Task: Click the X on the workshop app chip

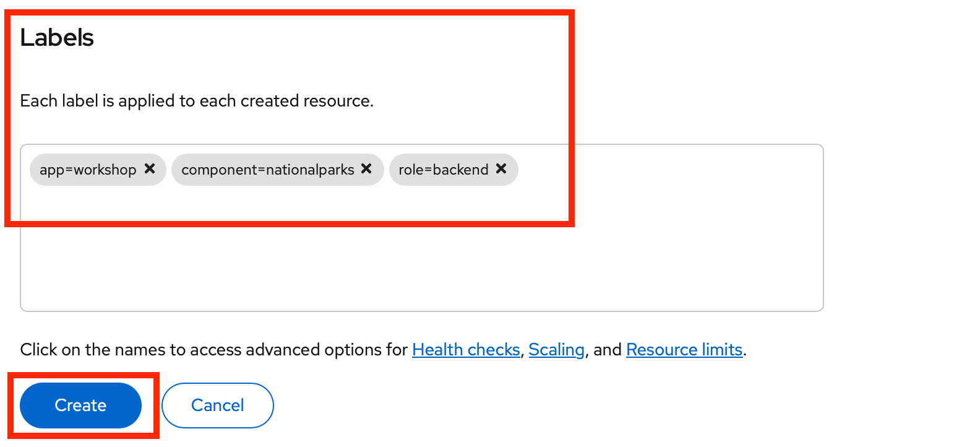Action: 149,169
